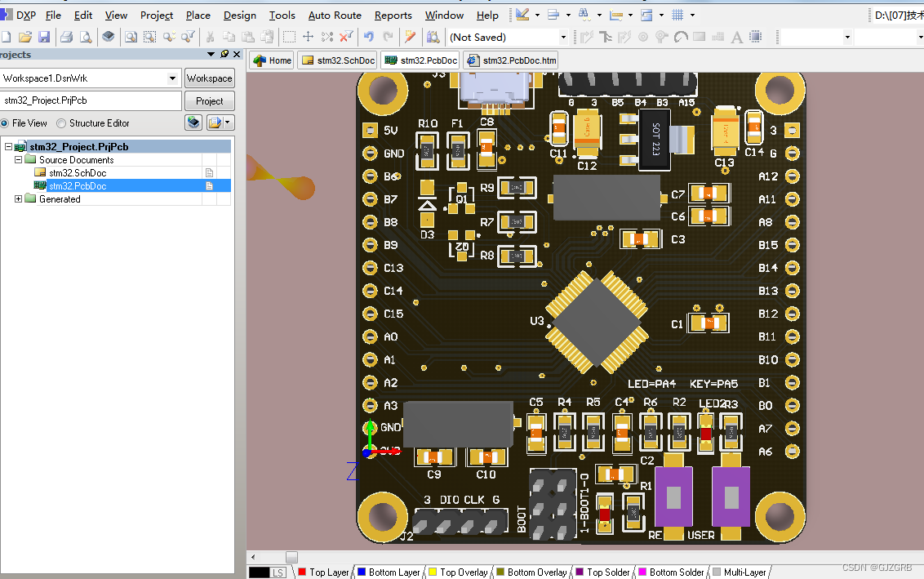This screenshot has height=579, width=924.
Task: Click the Zoom Area toolbar icon
Action: pyautogui.click(x=149, y=37)
